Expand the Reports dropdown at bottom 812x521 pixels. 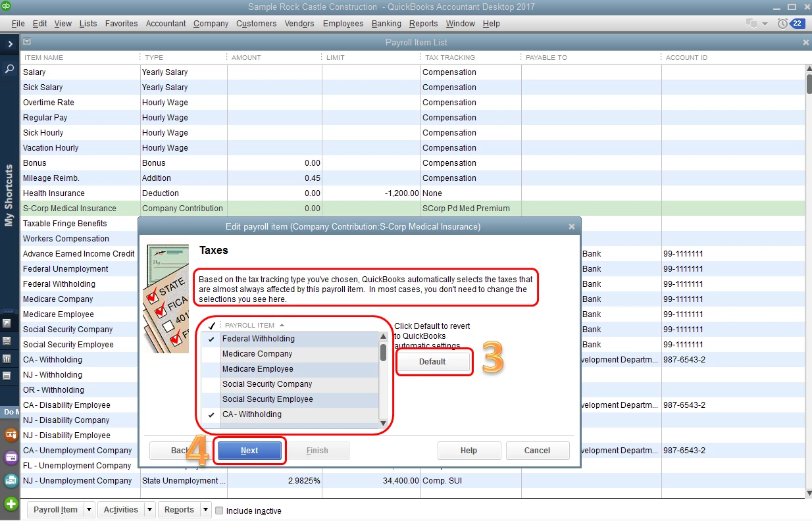click(206, 510)
